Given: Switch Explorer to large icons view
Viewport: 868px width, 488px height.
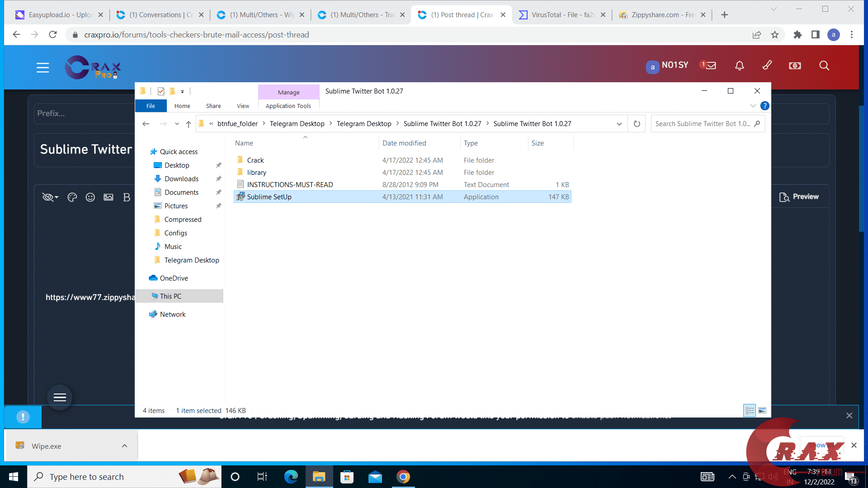Looking at the screenshot, I should (x=762, y=411).
